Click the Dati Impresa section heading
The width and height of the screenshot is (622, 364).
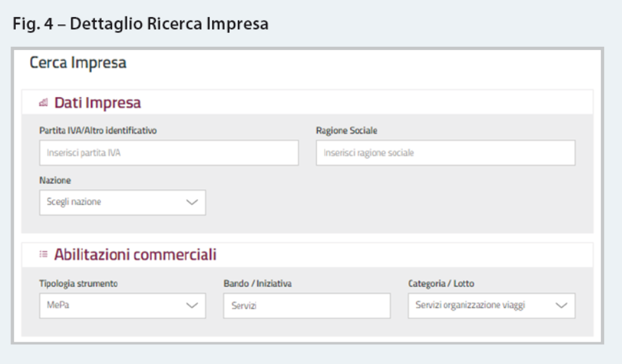[98, 103]
